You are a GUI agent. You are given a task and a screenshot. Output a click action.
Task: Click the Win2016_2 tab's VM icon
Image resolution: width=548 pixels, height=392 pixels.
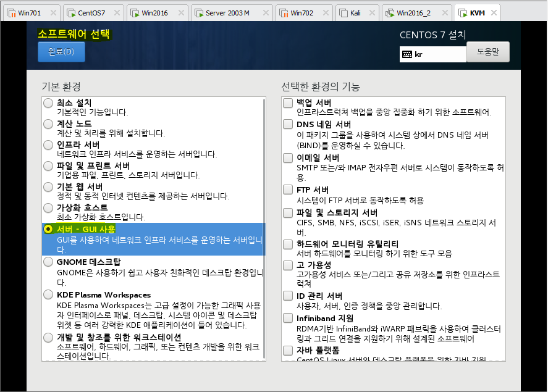coord(390,13)
